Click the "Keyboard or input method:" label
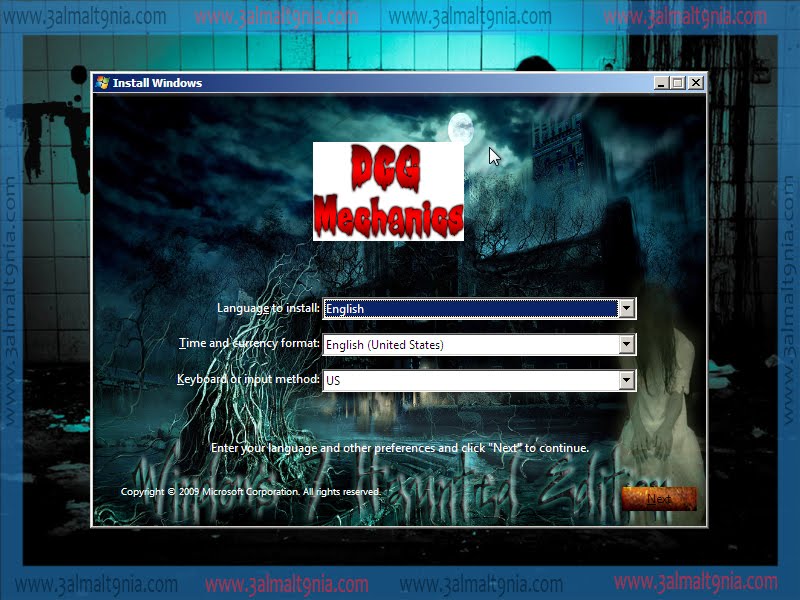The height and width of the screenshot is (600, 800). pyautogui.click(x=248, y=379)
